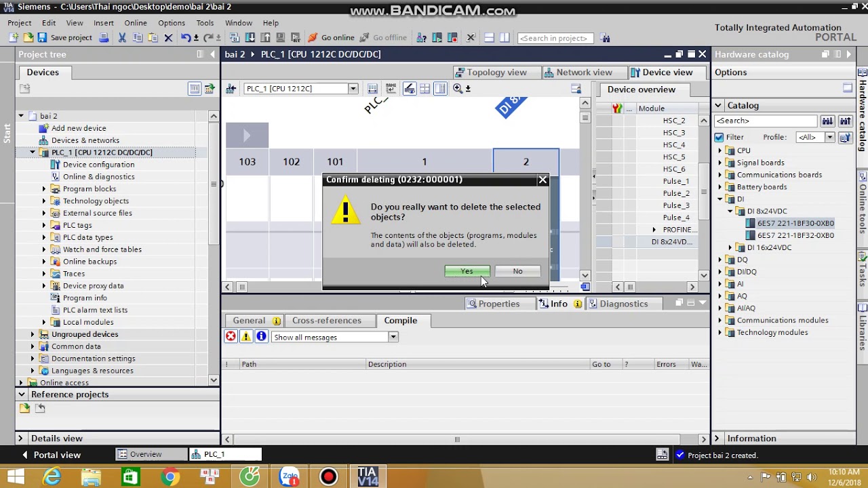
Task: Open the General tab in Info panel
Action: pyautogui.click(x=256, y=321)
